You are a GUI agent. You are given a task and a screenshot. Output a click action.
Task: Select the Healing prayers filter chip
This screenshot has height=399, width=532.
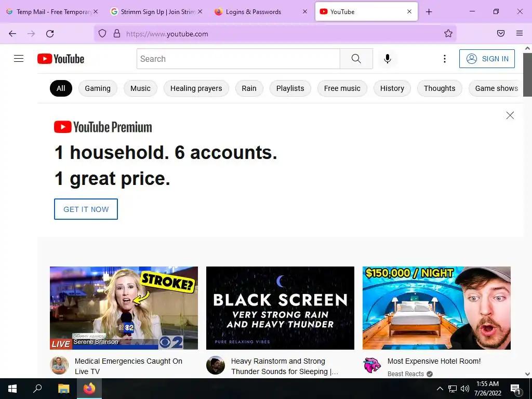pyautogui.click(x=196, y=88)
